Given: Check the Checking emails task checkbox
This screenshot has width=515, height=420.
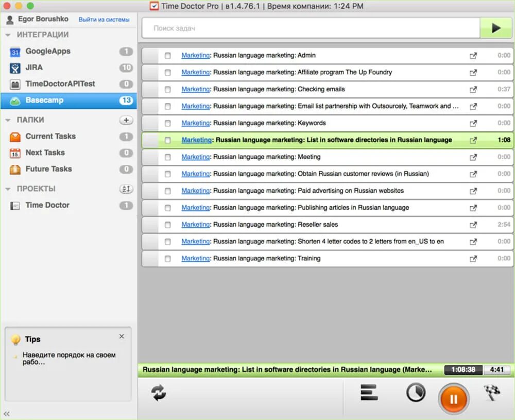Looking at the screenshot, I should click(167, 89).
